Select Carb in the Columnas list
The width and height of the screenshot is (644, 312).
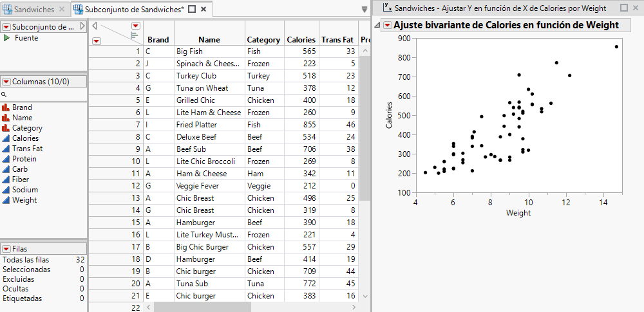click(x=20, y=169)
